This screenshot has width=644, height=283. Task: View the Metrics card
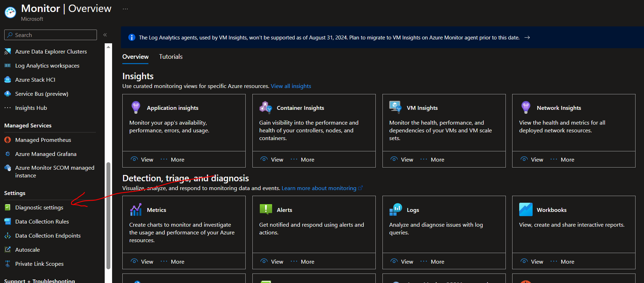coord(142,262)
